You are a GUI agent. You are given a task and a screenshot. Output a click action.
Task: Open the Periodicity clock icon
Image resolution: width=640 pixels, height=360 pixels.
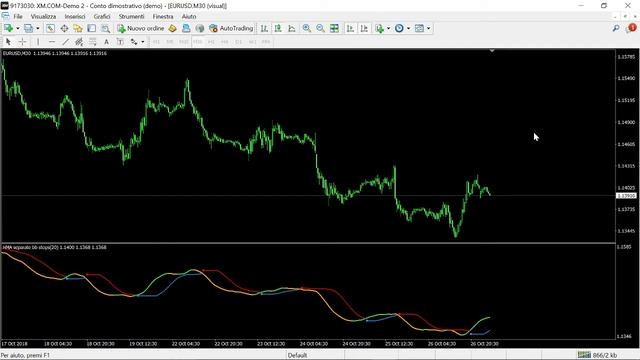pos(399,28)
